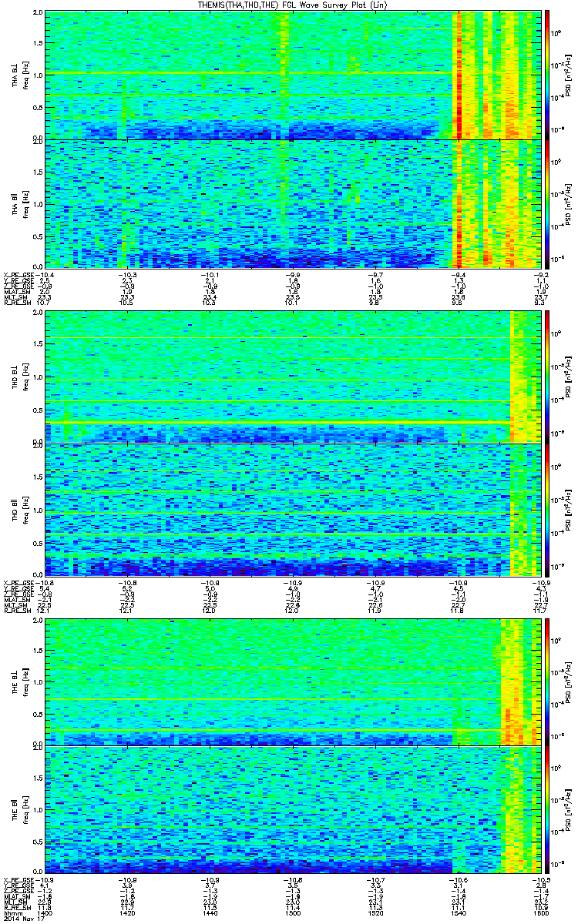Viewport: 578px width, 924px height.
Task: Click the 1420 time tick label
Action: (x=127, y=914)
